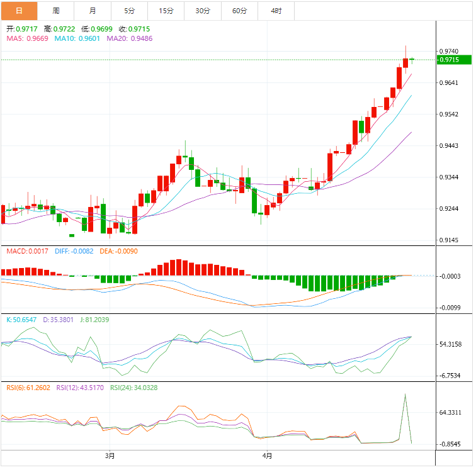Viewport: 476px width, 470px height.
Task: Click the DEA value label
Action: point(118,251)
